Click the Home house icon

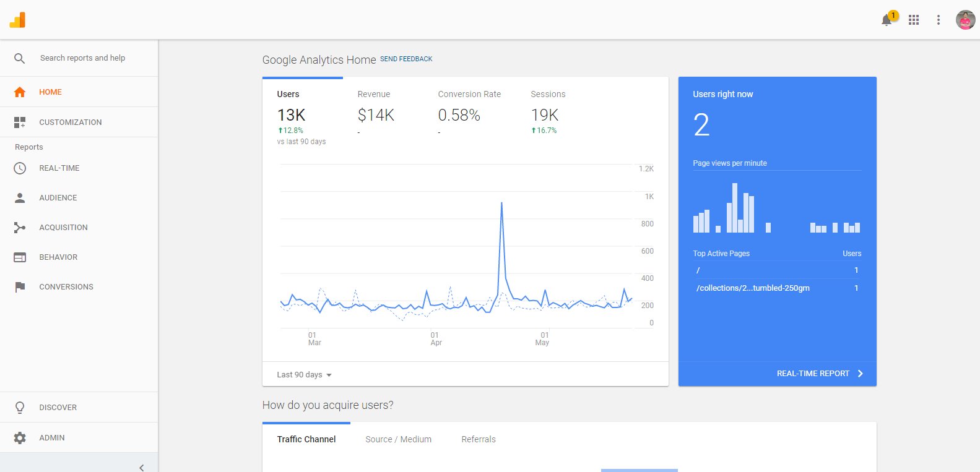point(20,92)
